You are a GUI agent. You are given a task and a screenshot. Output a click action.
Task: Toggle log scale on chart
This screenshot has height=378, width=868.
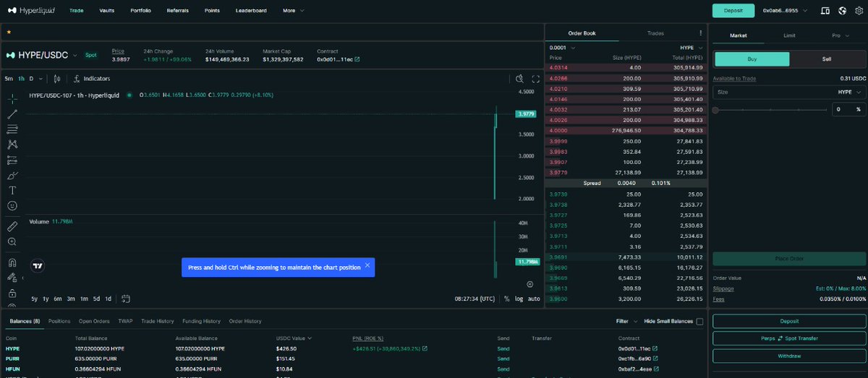coord(519,298)
